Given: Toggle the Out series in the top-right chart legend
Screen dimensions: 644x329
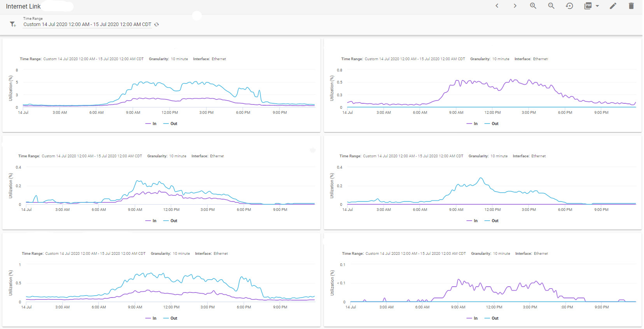Looking at the screenshot, I should [x=491, y=124].
